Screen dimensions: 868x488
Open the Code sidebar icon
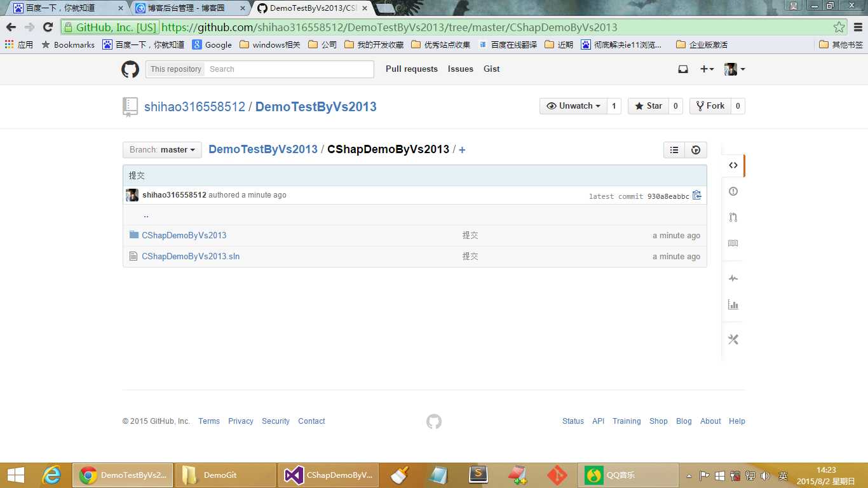pyautogui.click(x=733, y=165)
